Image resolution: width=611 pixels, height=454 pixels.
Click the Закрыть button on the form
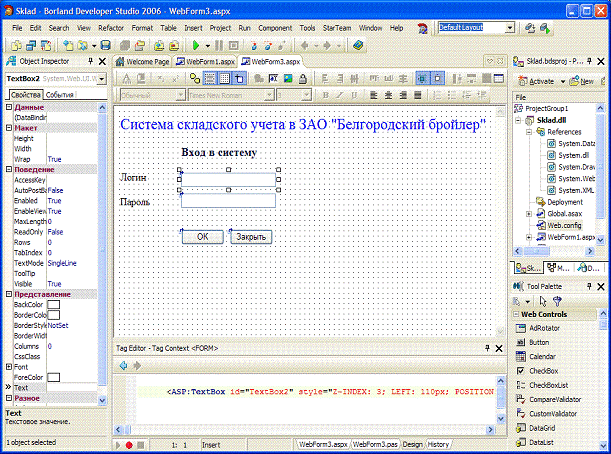coord(250,237)
